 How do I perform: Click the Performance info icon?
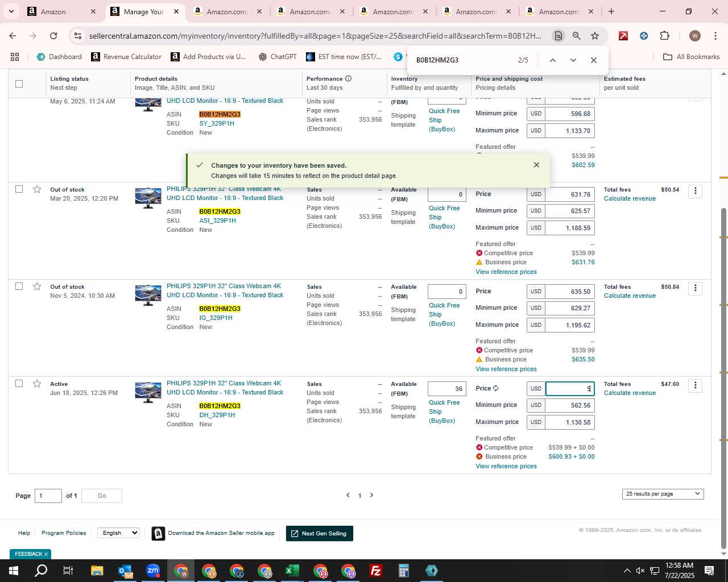coord(348,78)
